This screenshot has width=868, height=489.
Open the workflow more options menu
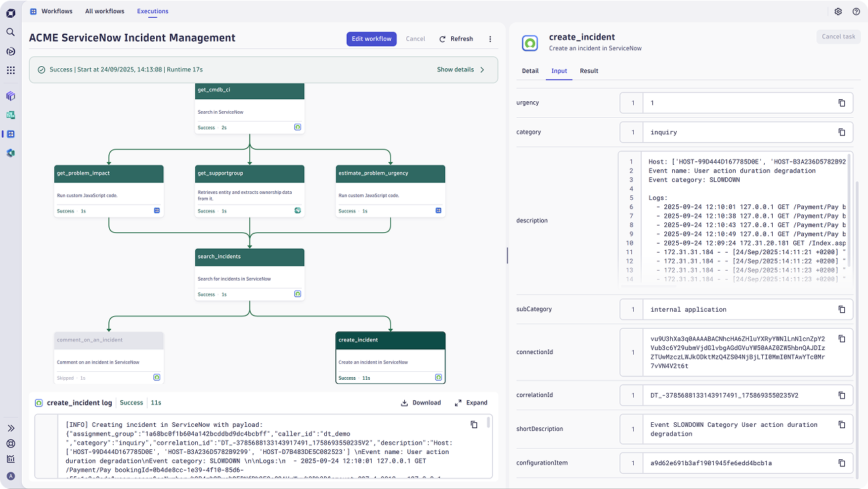[x=490, y=39]
